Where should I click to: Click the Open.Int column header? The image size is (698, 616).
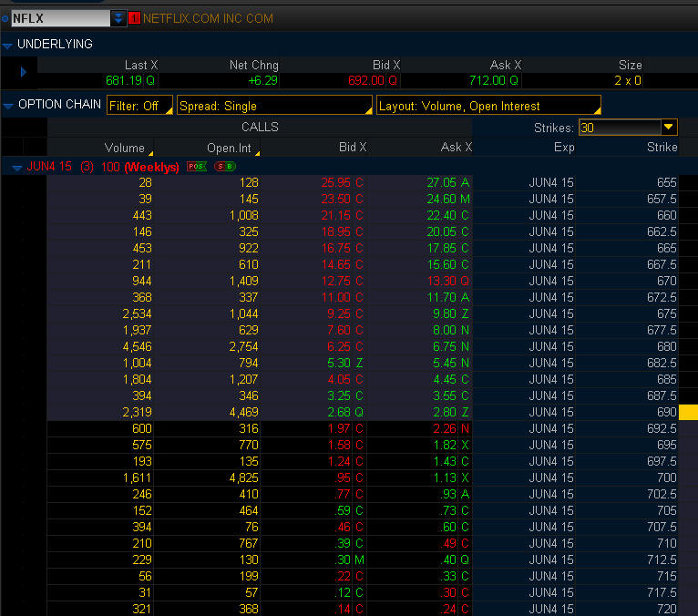(228, 148)
